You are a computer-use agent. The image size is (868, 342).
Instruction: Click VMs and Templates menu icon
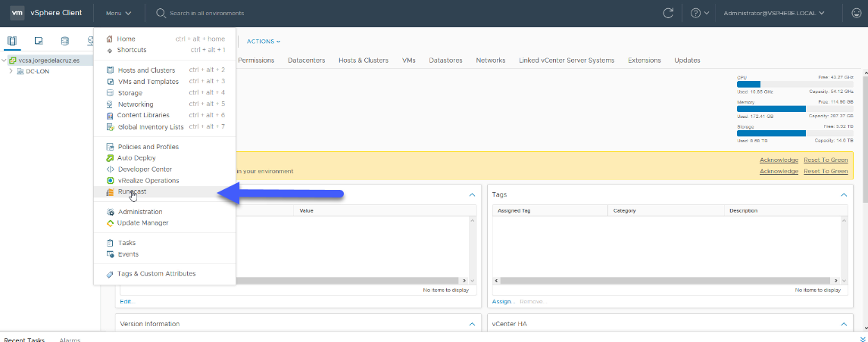point(110,82)
